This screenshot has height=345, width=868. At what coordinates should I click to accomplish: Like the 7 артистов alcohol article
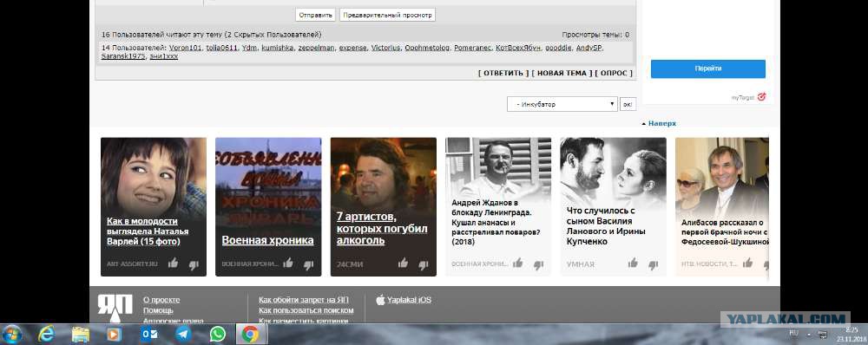403,264
